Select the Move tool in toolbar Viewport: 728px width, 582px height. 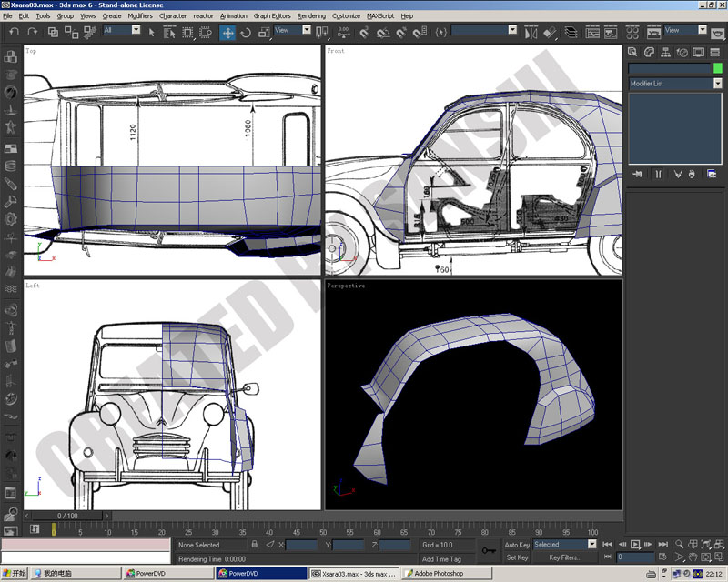(x=227, y=33)
